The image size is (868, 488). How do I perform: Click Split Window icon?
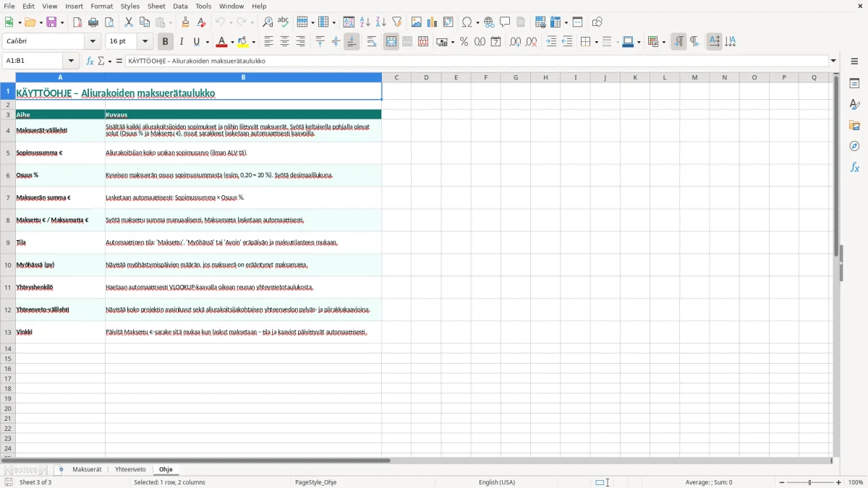[x=577, y=22]
